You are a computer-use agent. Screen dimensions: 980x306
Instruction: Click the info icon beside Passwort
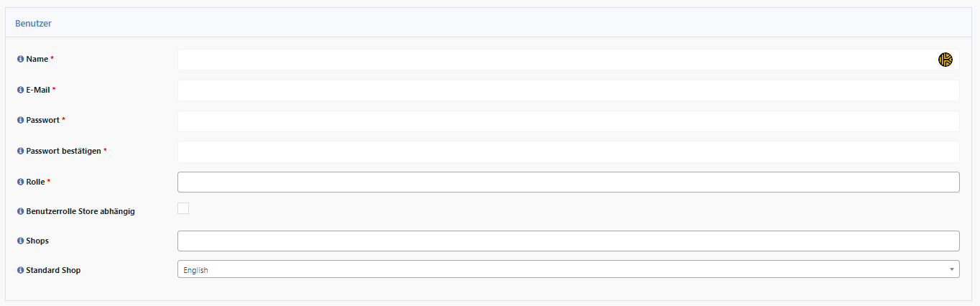tap(21, 120)
